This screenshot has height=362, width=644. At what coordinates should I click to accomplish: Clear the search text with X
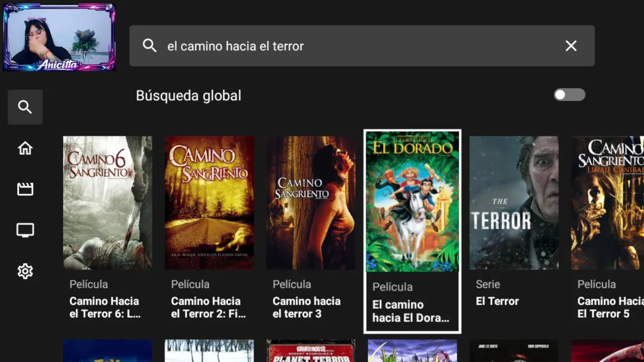point(571,46)
